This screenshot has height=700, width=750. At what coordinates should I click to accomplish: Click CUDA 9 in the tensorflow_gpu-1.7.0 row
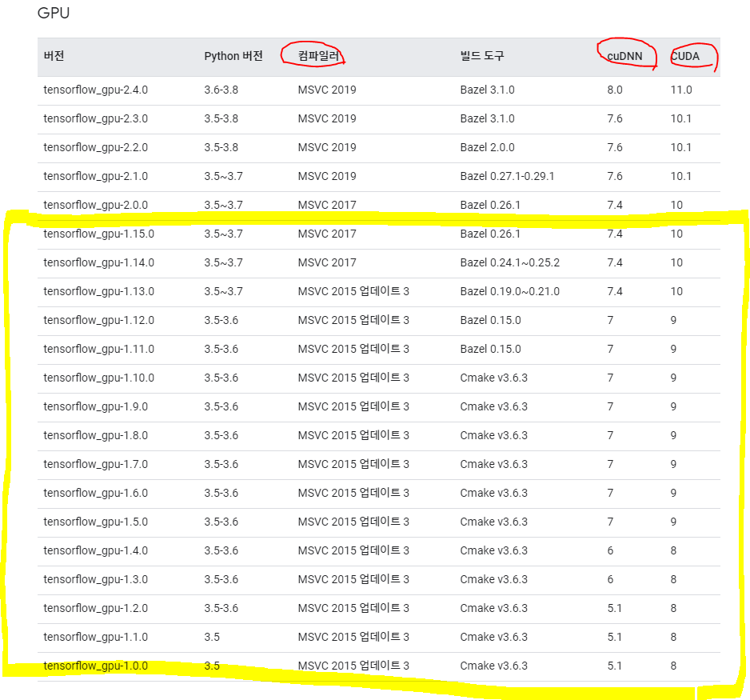click(673, 464)
